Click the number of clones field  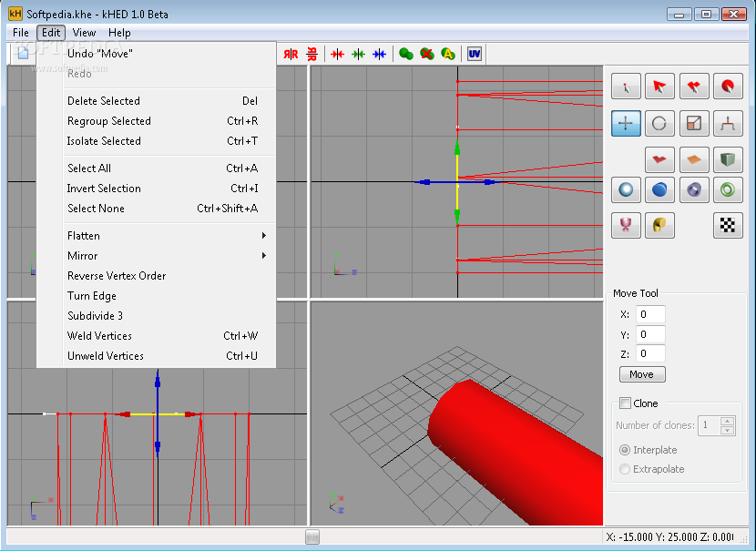[x=710, y=425]
